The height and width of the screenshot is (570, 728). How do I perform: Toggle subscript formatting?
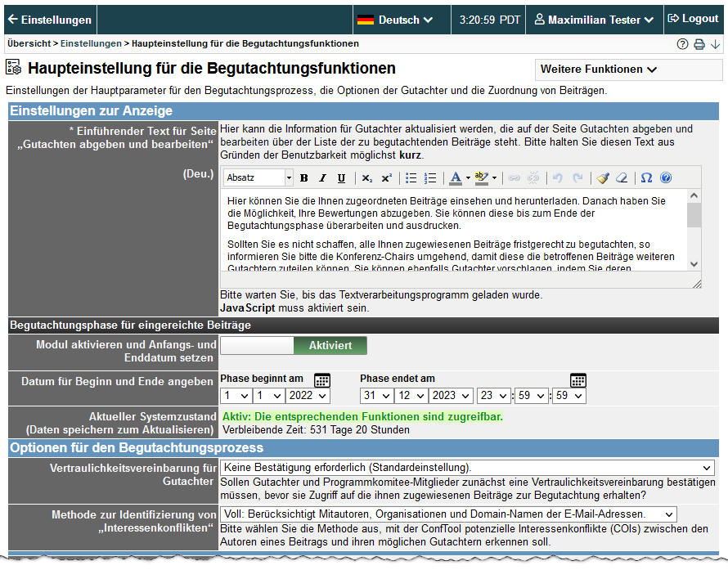(367, 177)
